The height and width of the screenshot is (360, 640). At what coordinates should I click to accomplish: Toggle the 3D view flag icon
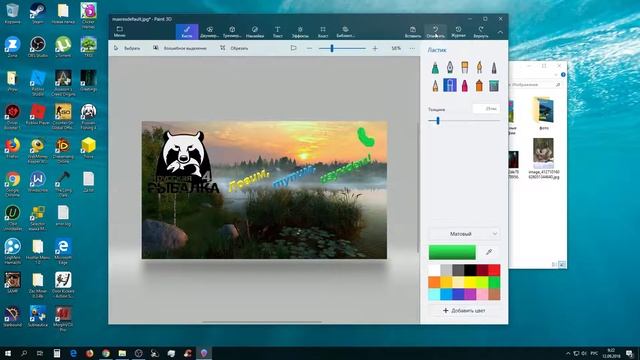[x=293, y=48]
